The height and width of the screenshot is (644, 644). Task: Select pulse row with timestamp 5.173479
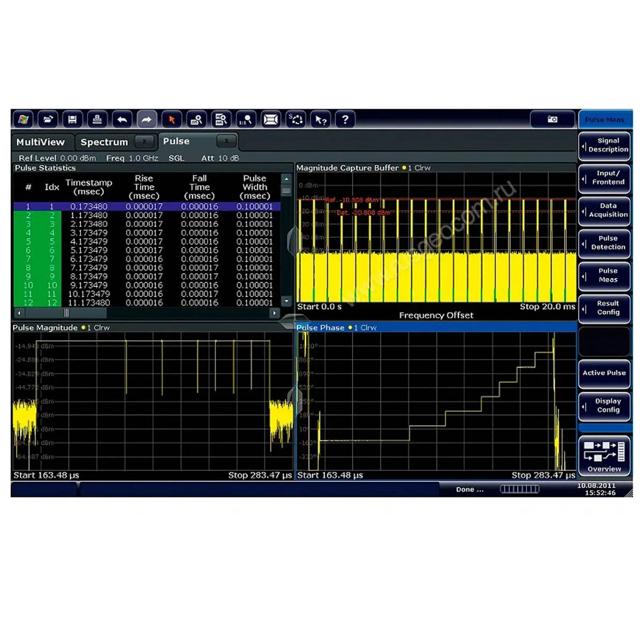[x=89, y=250]
